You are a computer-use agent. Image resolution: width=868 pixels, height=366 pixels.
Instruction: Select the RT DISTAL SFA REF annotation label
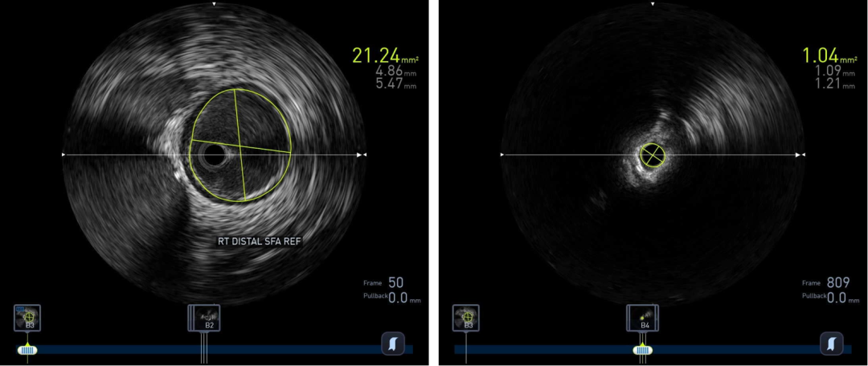259,241
